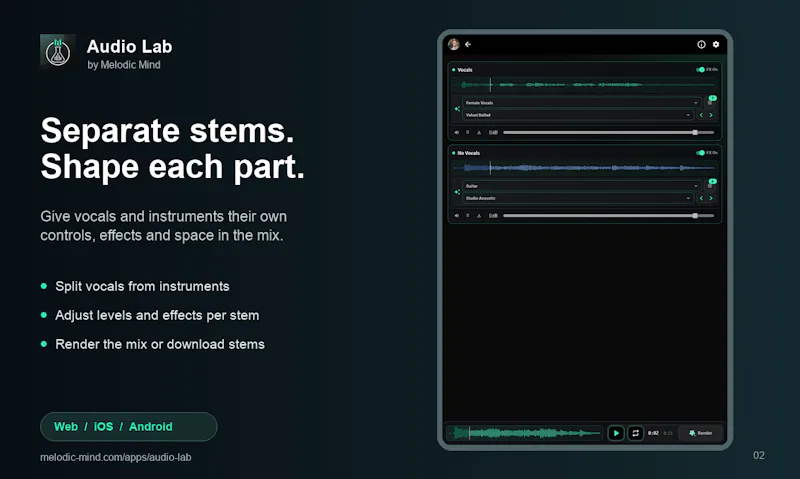
Task: Open the Studio Acoustic preset dropdown
Action: pyautogui.click(x=578, y=198)
